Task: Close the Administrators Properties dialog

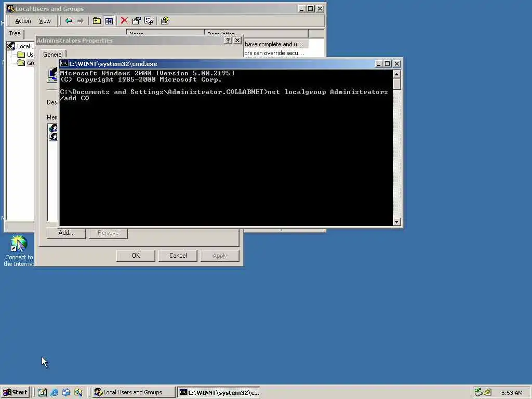Action: [x=237, y=41]
